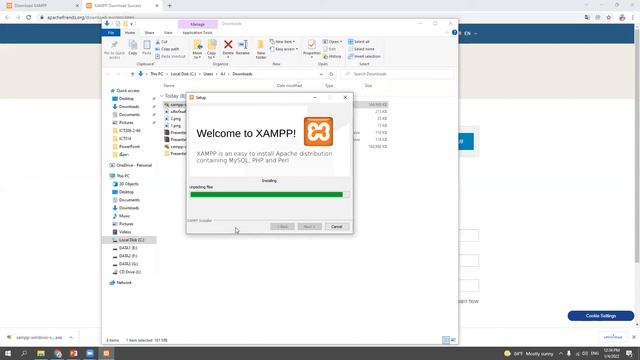
Task: Open the Windows Start menu
Action: point(8,353)
